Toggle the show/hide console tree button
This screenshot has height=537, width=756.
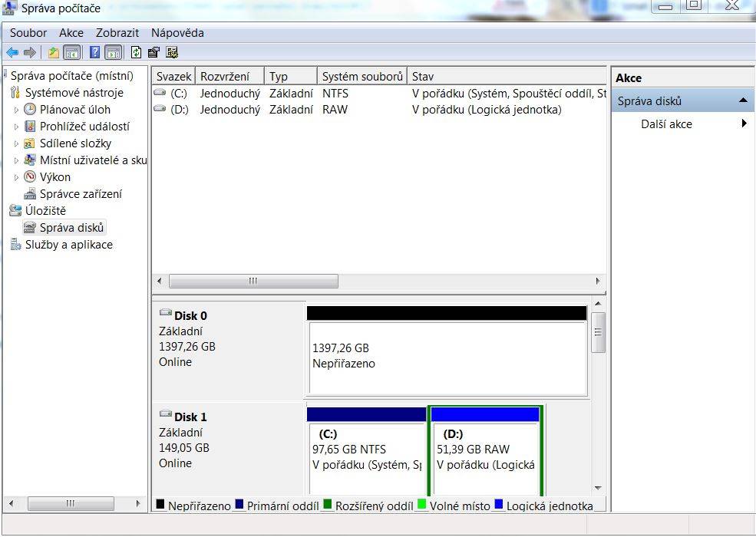(x=72, y=52)
